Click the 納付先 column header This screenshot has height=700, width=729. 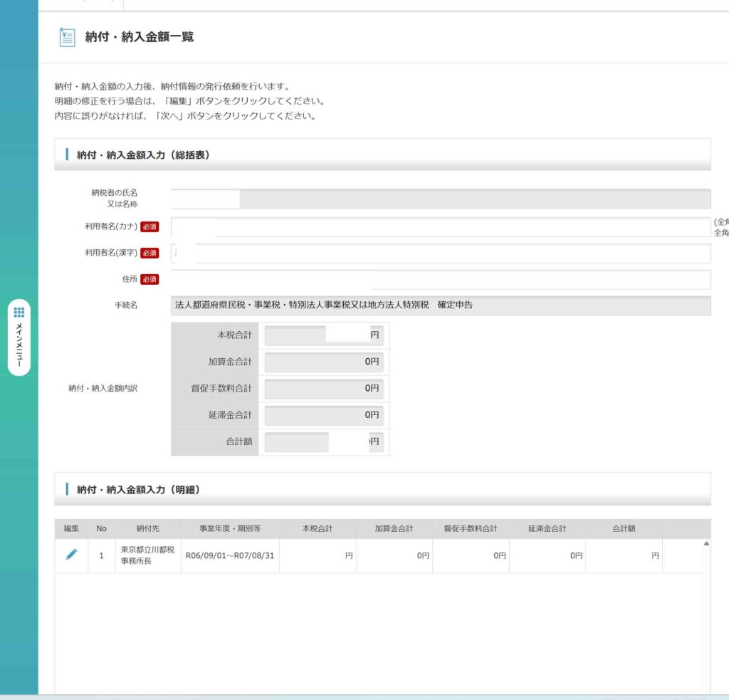pyautogui.click(x=148, y=528)
